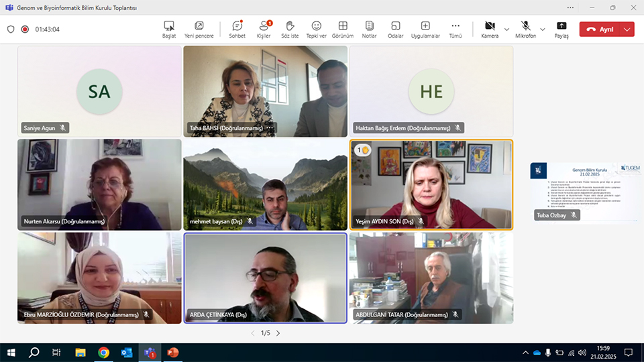Leave the meeting with Ayrıl button
The image size is (644, 362).
point(599,29)
